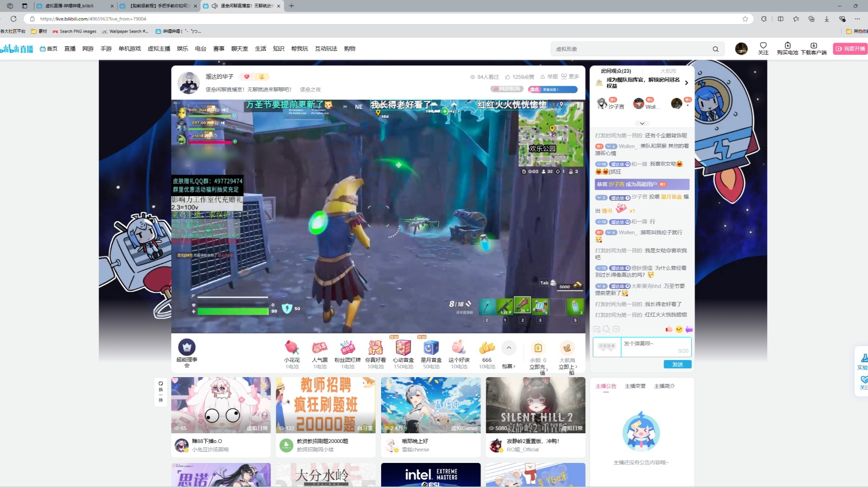Click the browser favorites star icon
This screenshot has width=868, height=488.
click(745, 19)
